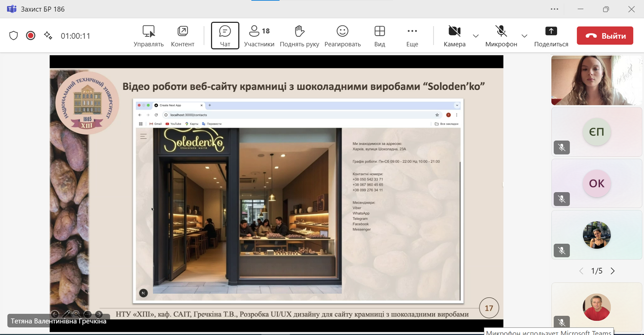Screen dimensions: 644x335
Task: Turn on the Камера camera
Action: tap(454, 36)
